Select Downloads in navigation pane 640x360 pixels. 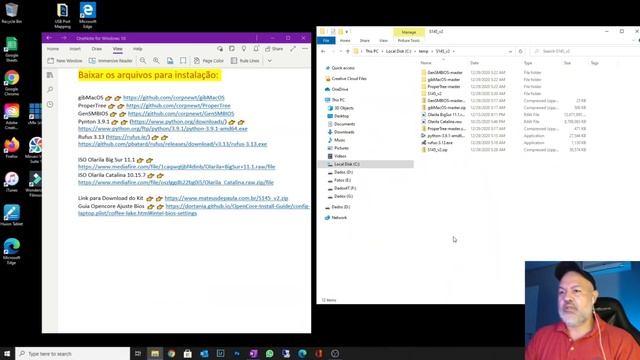(x=344, y=132)
